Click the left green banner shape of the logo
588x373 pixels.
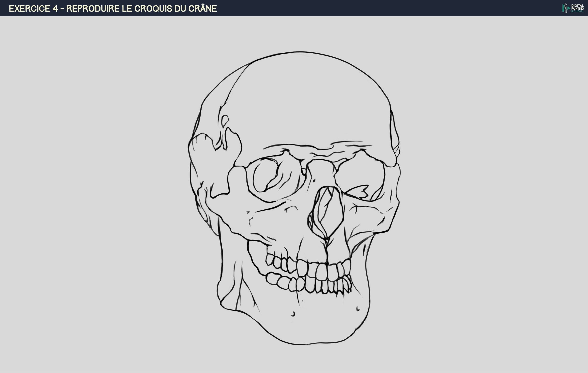(563, 8)
